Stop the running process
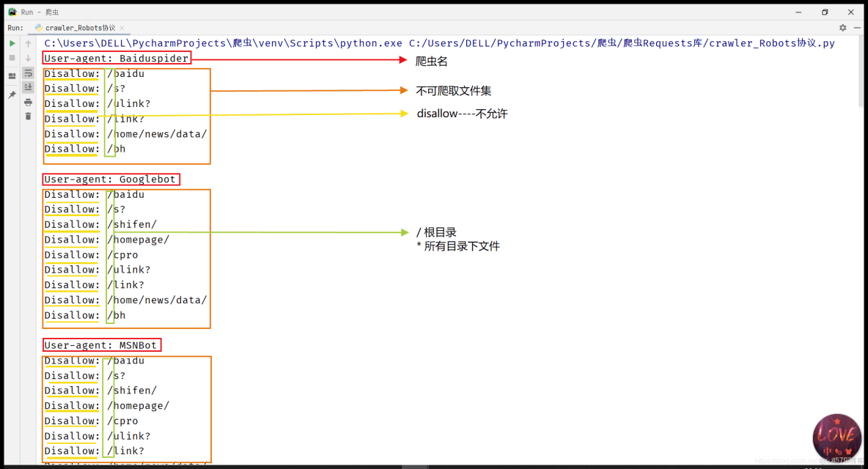The image size is (868, 469). pos(12,57)
